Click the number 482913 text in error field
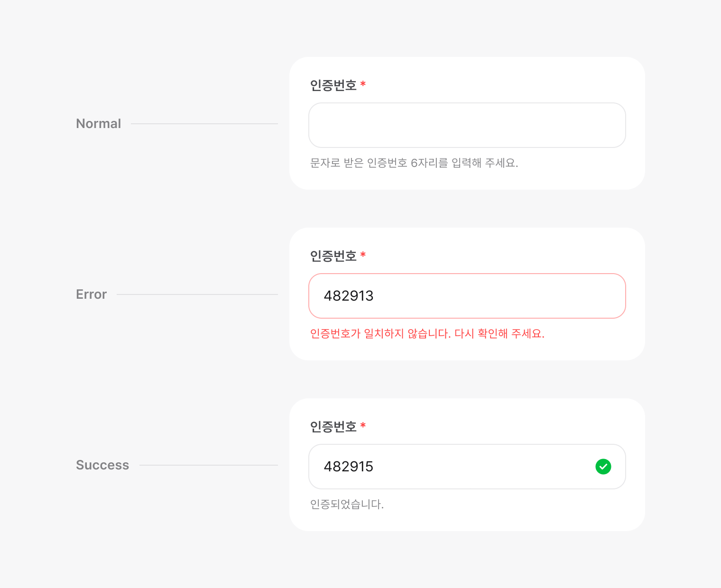The height and width of the screenshot is (588, 721). point(349,296)
